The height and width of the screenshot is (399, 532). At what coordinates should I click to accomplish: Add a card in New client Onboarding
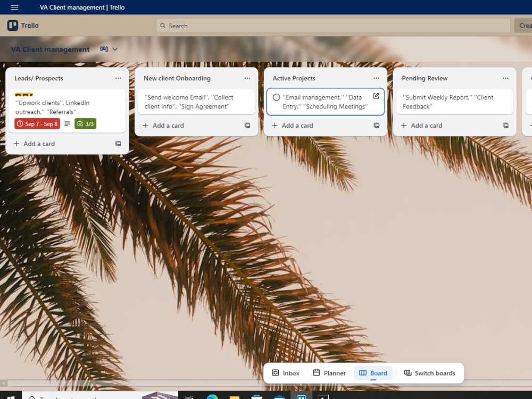click(163, 126)
